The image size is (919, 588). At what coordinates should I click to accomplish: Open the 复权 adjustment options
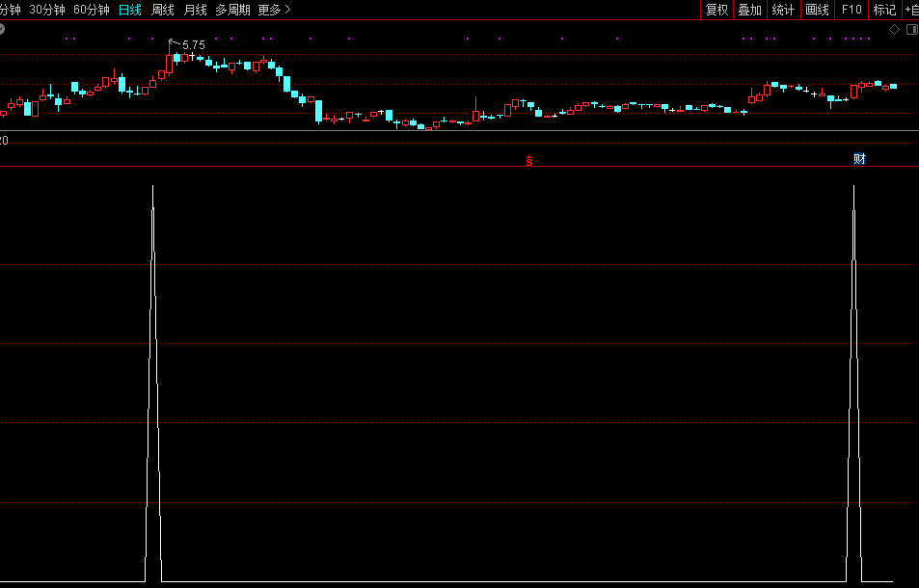[716, 10]
